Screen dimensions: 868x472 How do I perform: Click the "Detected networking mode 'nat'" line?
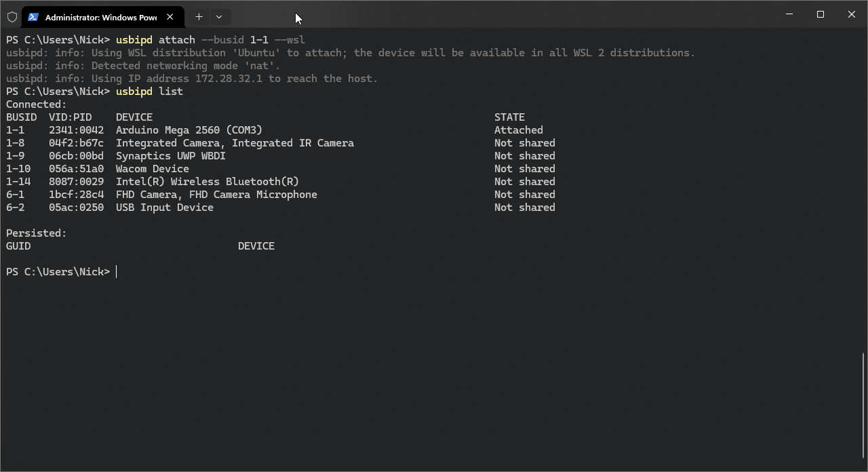click(143, 66)
